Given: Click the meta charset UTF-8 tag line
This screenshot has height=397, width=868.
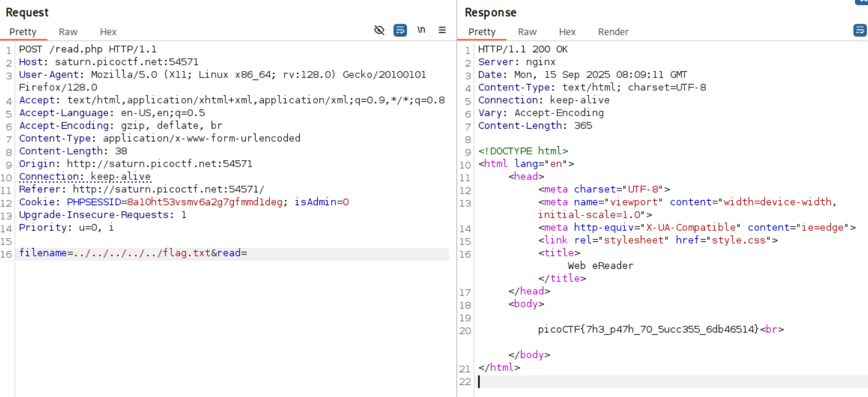Looking at the screenshot, I should click(x=604, y=189).
